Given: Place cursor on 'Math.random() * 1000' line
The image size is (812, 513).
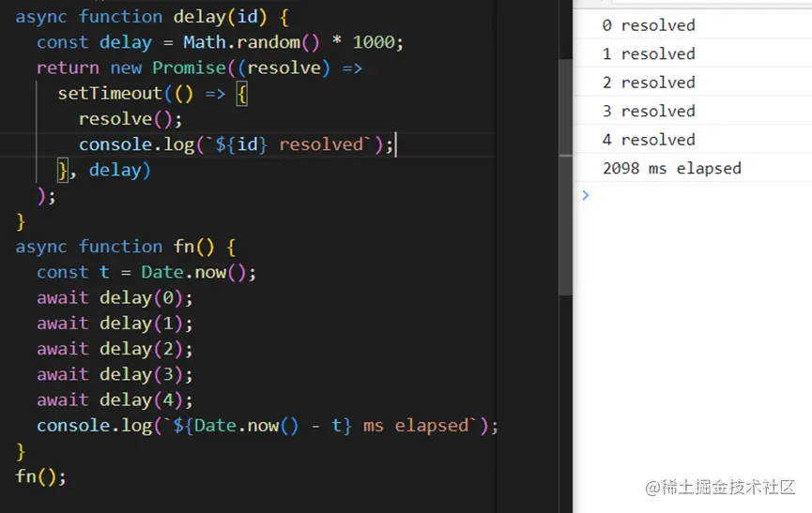Looking at the screenshot, I should point(220,42).
